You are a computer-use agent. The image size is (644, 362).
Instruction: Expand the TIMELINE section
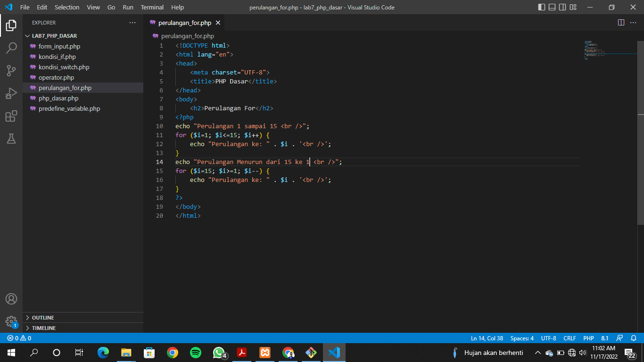point(83,328)
